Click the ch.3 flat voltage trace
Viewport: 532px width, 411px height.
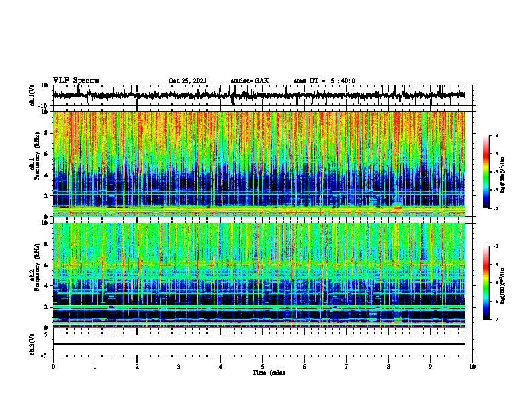pyautogui.click(x=259, y=344)
